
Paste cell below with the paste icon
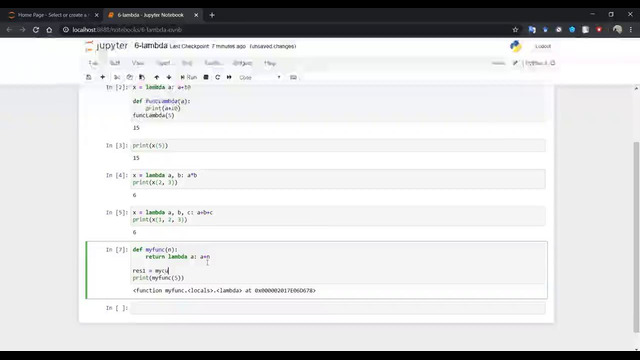[x=142, y=77]
